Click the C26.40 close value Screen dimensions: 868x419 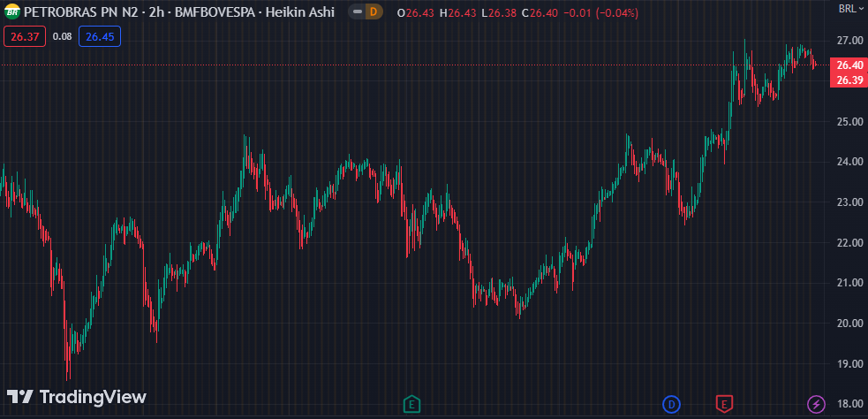[x=540, y=12]
